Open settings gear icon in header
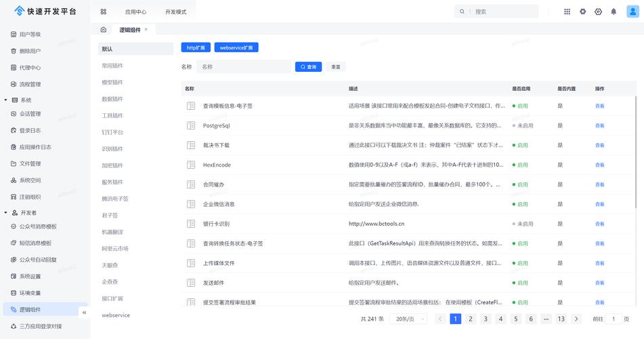 [x=583, y=12]
